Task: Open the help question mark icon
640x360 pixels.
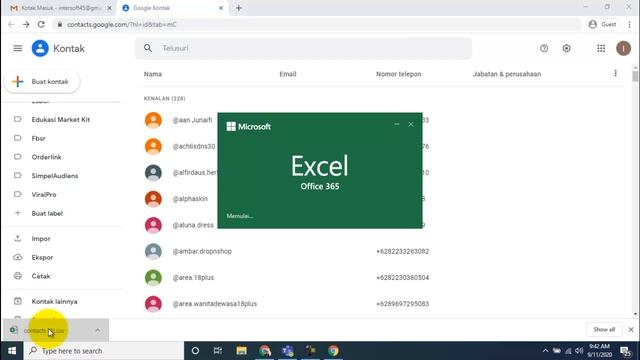Action: tap(544, 49)
